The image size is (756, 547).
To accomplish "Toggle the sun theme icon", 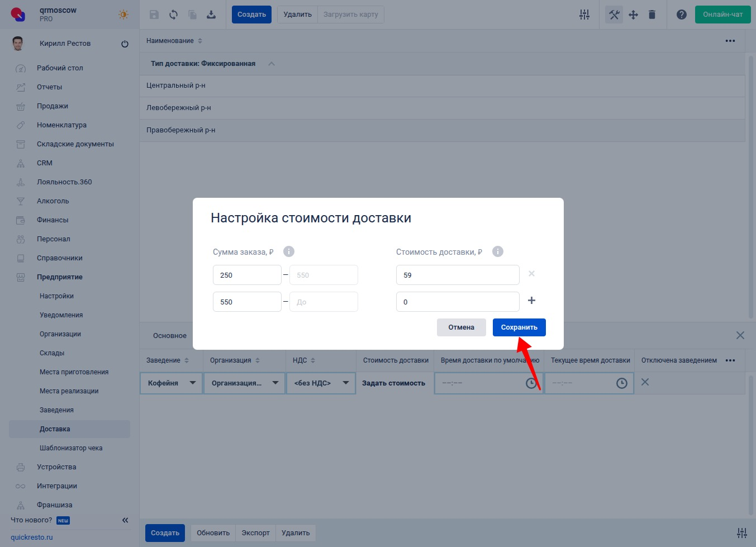I will (x=123, y=15).
